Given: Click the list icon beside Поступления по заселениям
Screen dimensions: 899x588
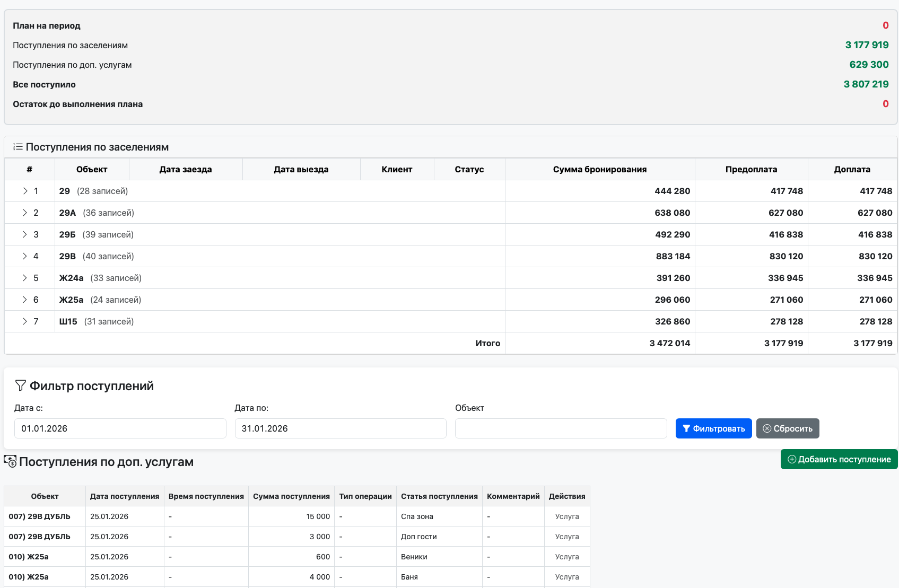Looking at the screenshot, I should (18, 147).
